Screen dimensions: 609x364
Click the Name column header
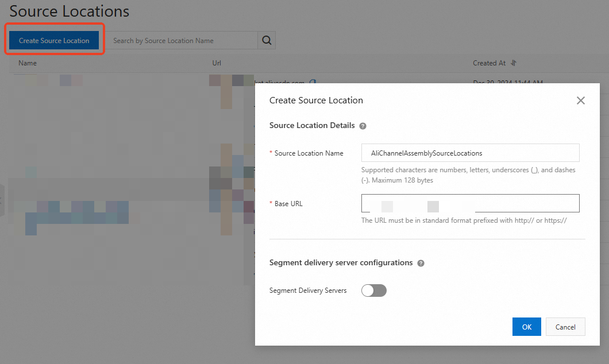tap(28, 63)
